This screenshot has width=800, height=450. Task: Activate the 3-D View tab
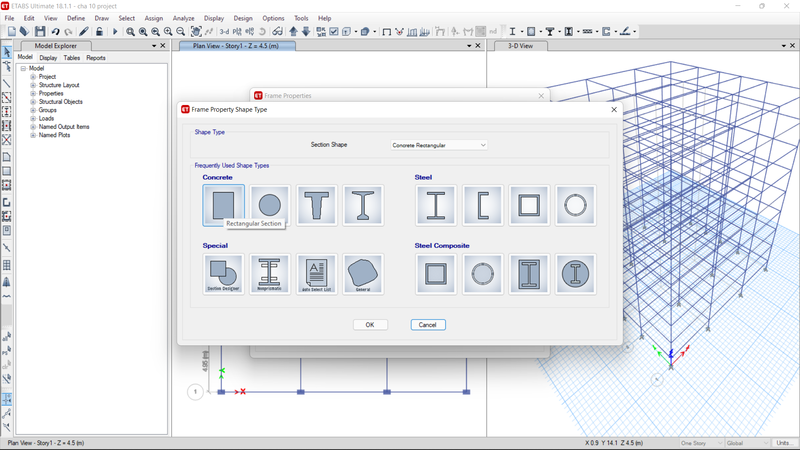pyautogui.click(x=520, y=46)
